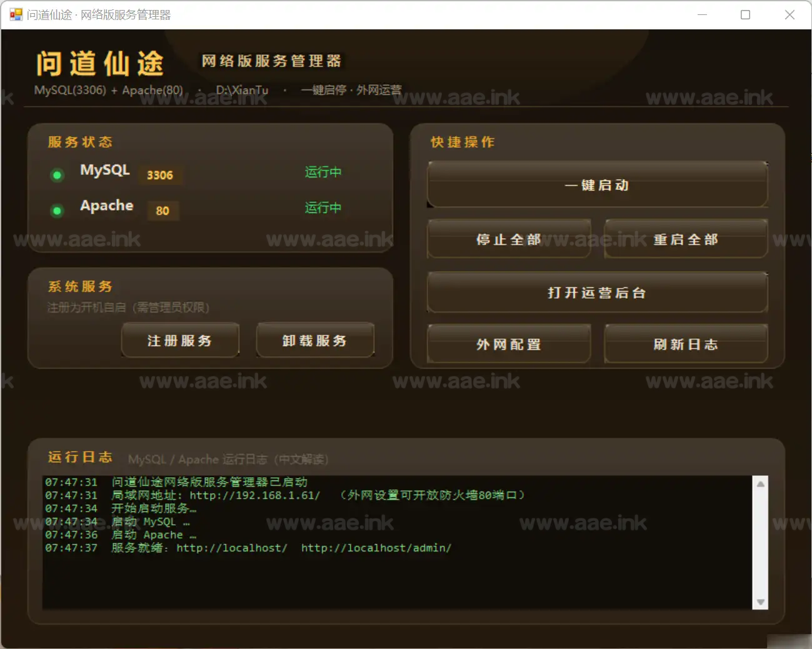Click the Apache green status indicator
This screenshot has width=812, height=649.
57,211
